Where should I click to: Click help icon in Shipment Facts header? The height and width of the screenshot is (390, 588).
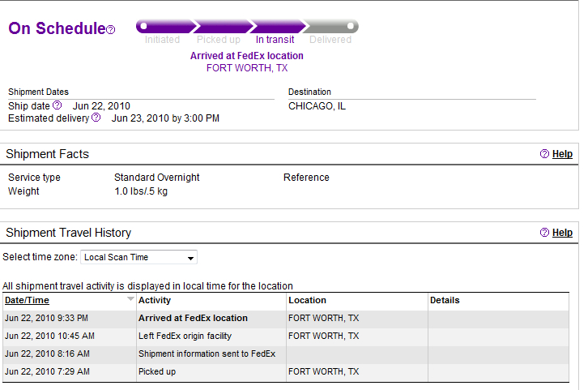pos(544,153)
